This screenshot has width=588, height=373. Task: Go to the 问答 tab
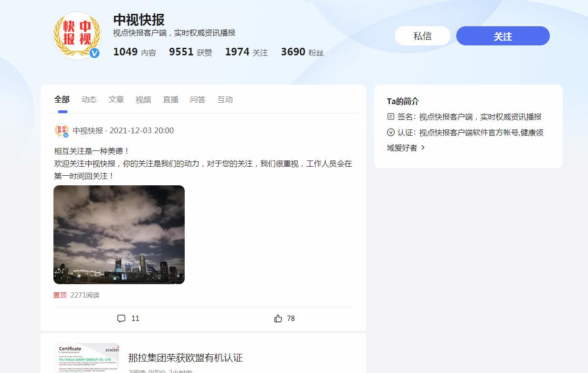(x=198, y=99)
